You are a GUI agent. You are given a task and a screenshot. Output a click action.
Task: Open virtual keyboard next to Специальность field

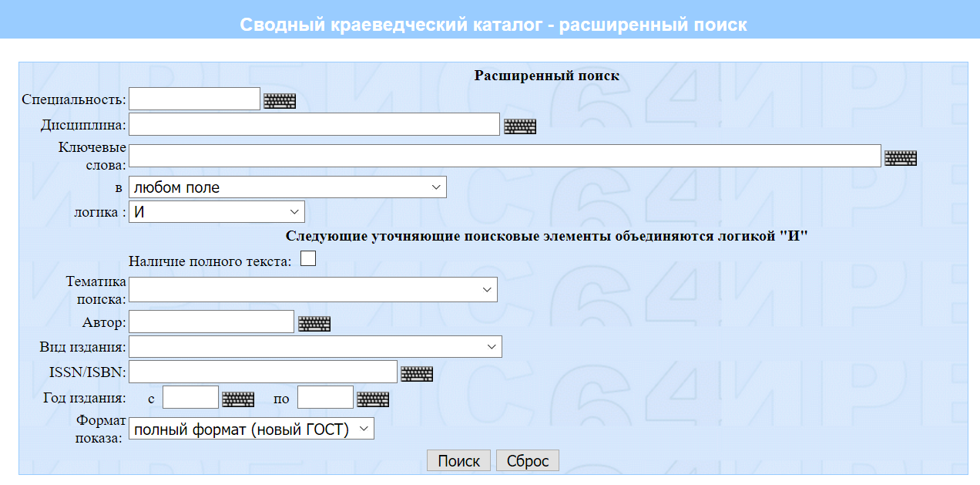point(280,101)
